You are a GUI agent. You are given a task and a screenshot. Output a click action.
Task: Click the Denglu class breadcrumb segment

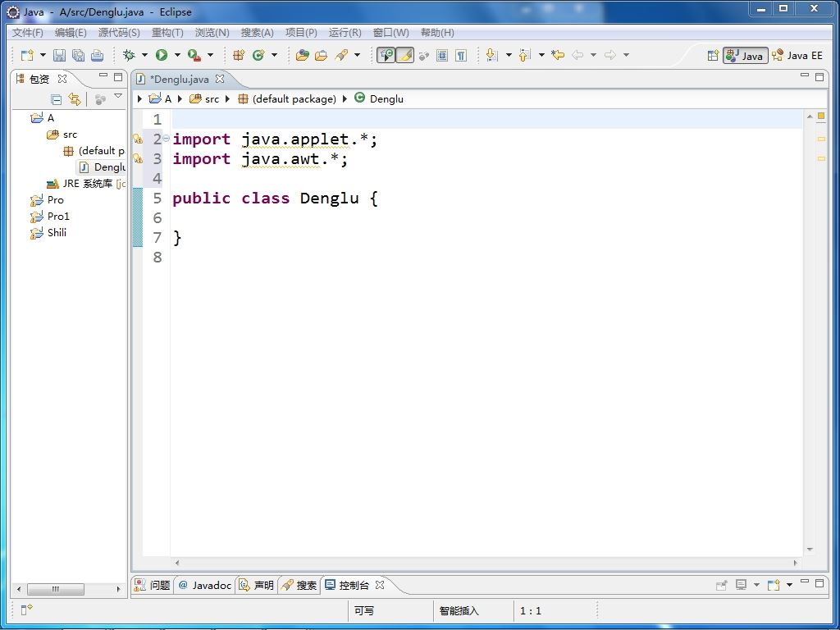[379, 99]
